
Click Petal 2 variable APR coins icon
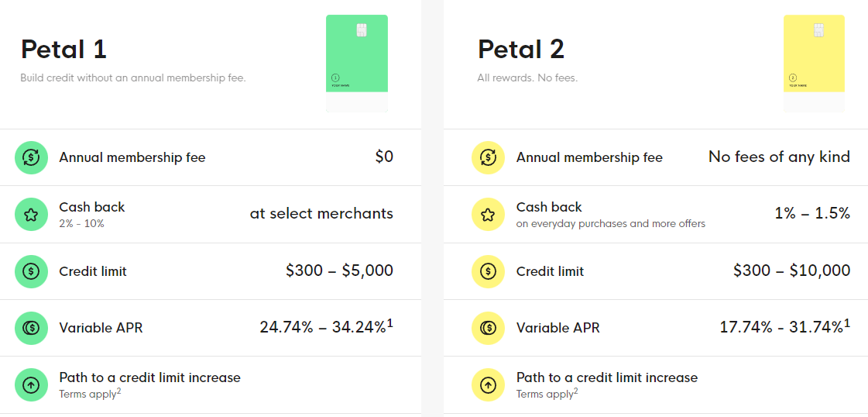(488, 329)
